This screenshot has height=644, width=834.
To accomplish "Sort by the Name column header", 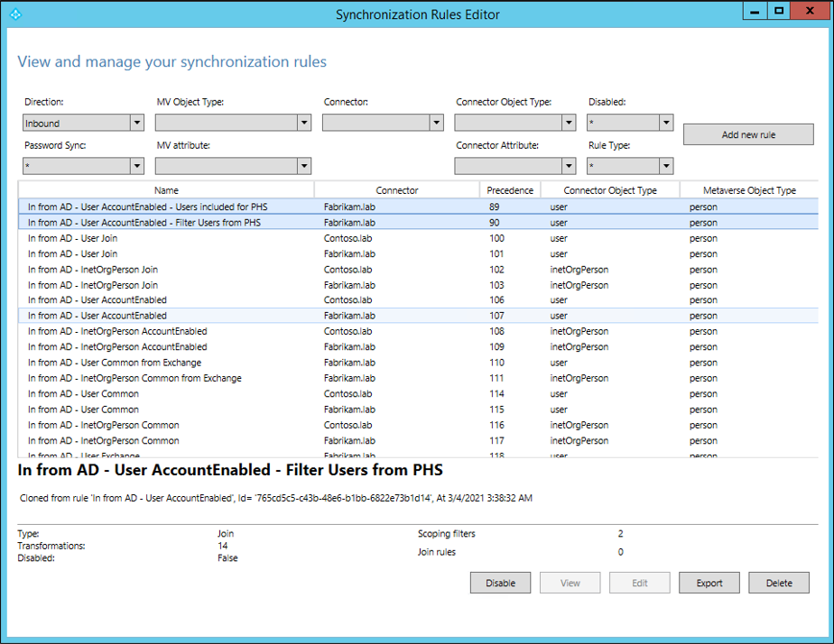I will (166, 190).
